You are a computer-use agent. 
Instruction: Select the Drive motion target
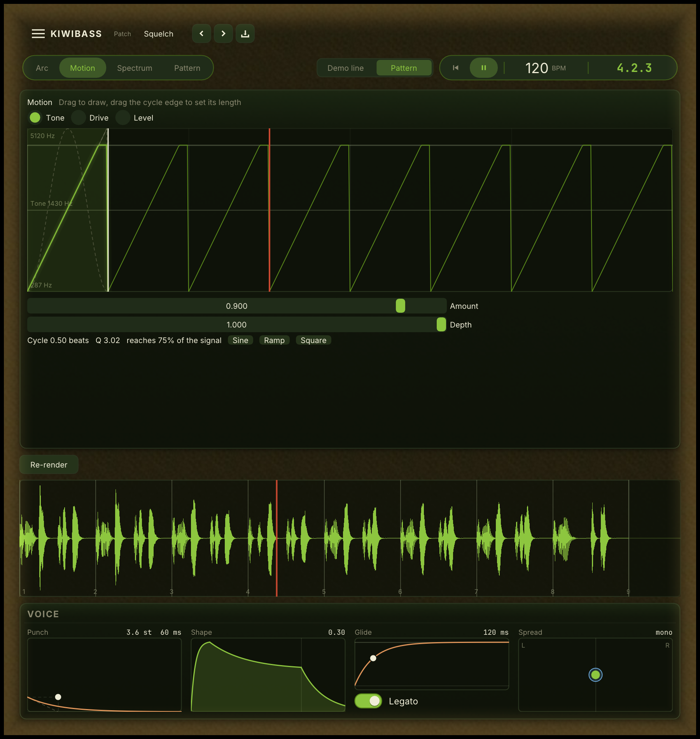tap(78, 117)
